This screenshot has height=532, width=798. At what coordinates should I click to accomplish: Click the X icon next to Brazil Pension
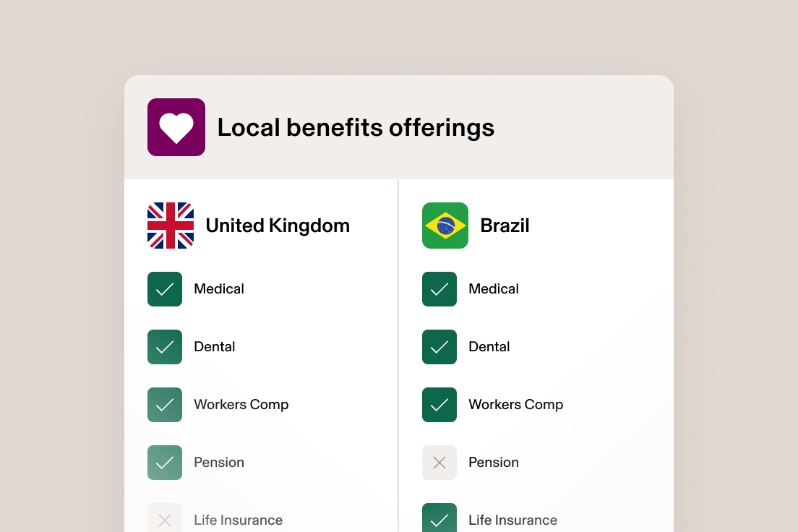coord(439,462)
